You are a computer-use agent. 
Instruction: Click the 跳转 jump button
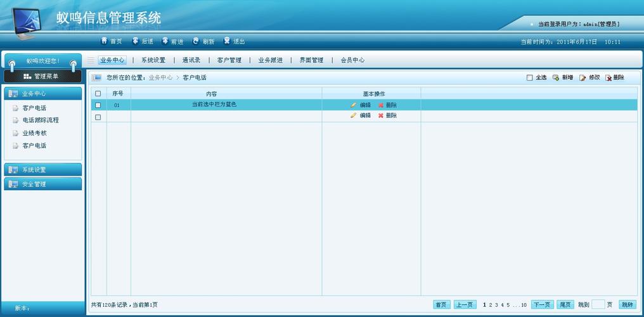tap(627, 305)
